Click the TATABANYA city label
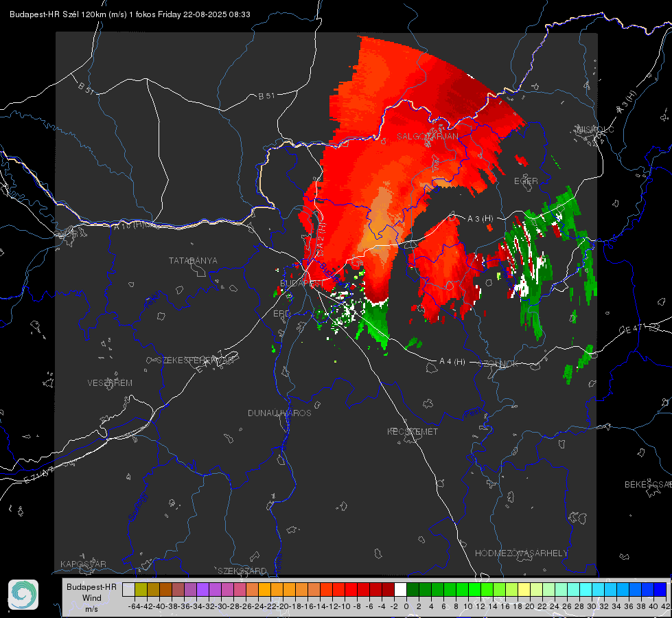The height and width of the screenshot is (618, 672). tap(193, 261)
